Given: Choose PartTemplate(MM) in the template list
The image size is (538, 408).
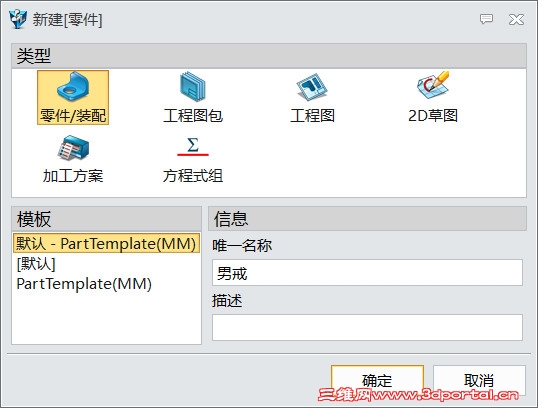Looking at the screenshot, I should pos(84,284).
